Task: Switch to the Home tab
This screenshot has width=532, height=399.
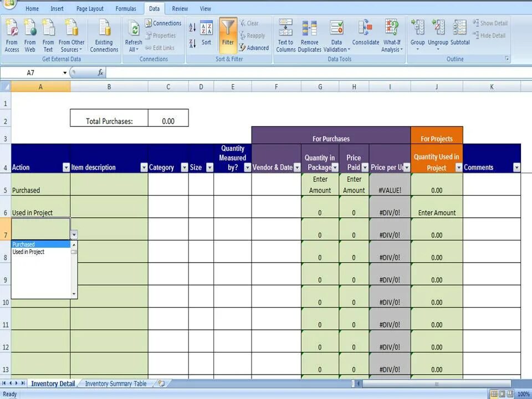Action: [32, 8]
